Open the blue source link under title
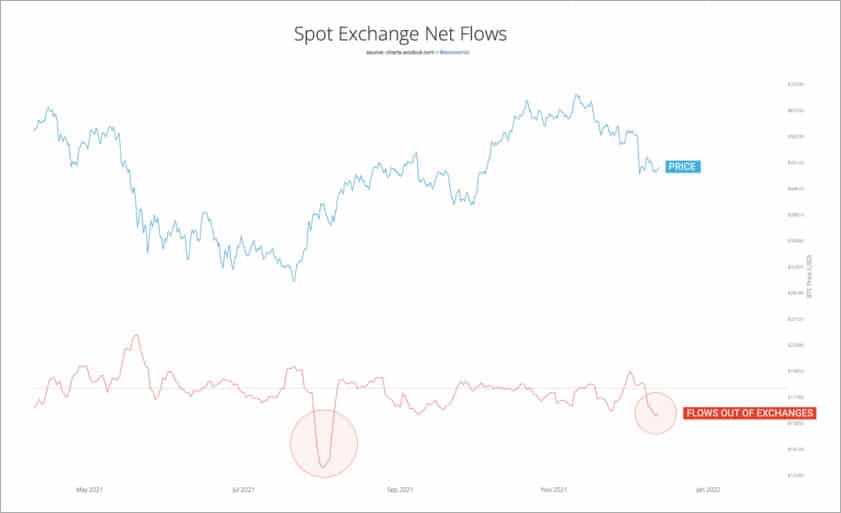 tap(454, 53)
